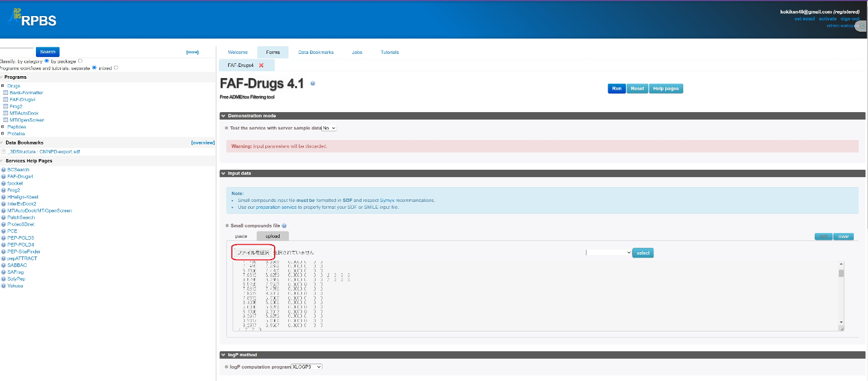The image size is (868, 381).
Task: Click the form icon beside MTiOpenScreen program
Action: (6, 120)
